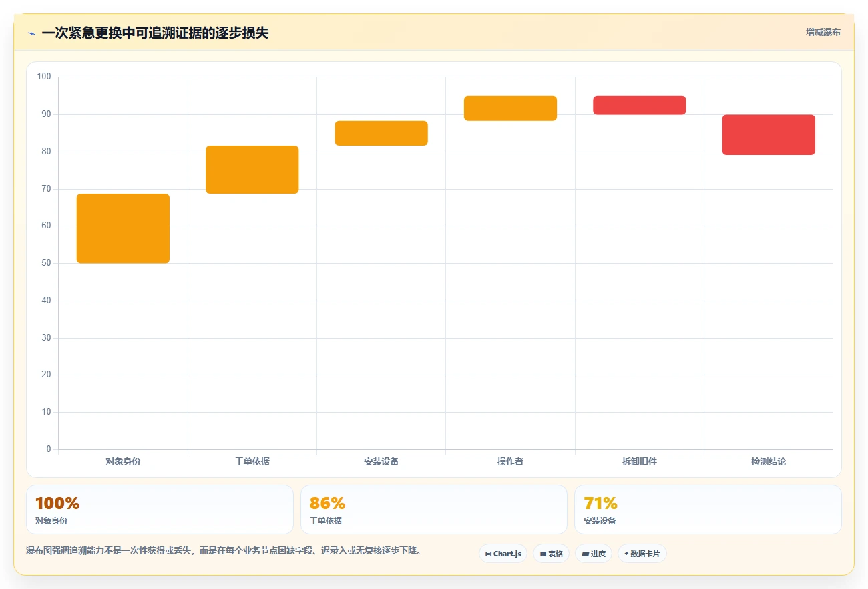Click the red 检测结论 waterfall bar
The width and height of the screenshot is (868, 589).
[x=769, y=135]
